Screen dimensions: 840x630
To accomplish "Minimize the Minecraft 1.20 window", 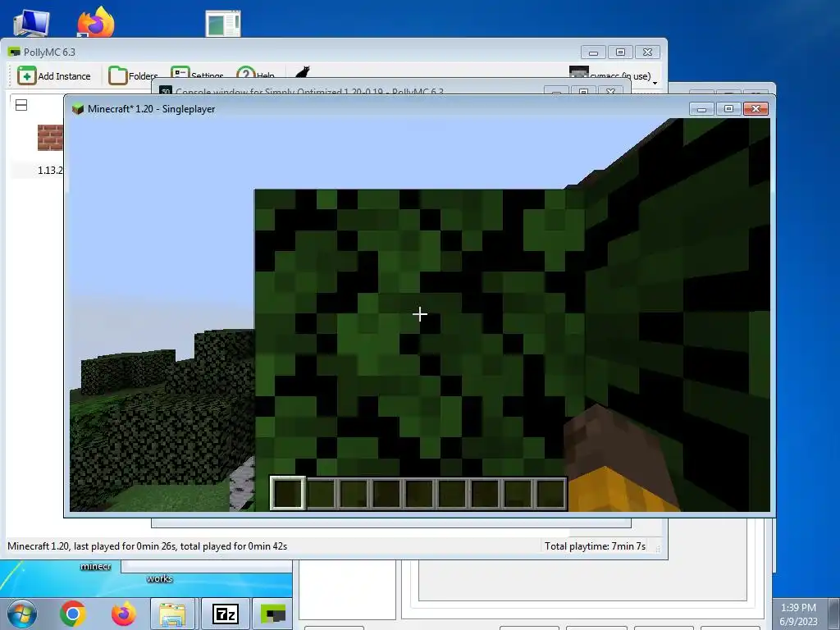I will (x=702, y=109).
